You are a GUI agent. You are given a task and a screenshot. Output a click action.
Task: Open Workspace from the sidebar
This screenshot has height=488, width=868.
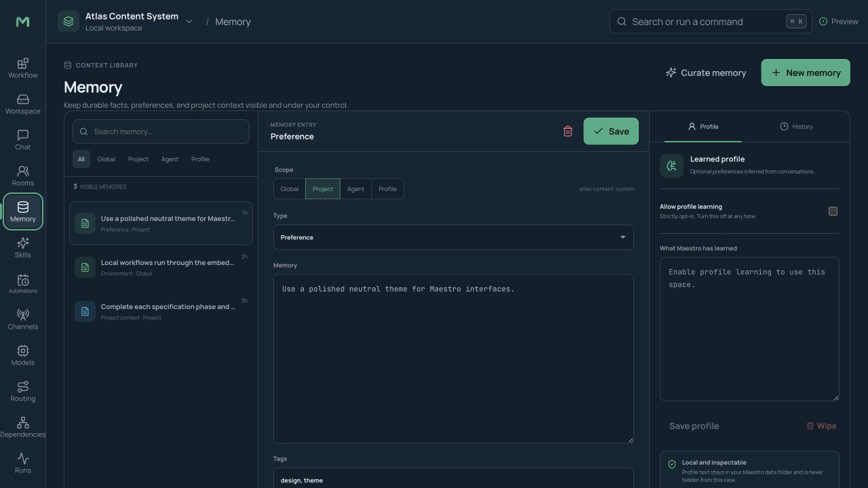point(22,104)
